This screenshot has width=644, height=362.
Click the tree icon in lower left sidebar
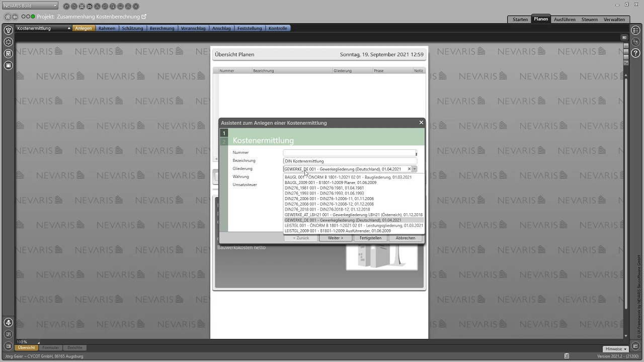point(8,323)
